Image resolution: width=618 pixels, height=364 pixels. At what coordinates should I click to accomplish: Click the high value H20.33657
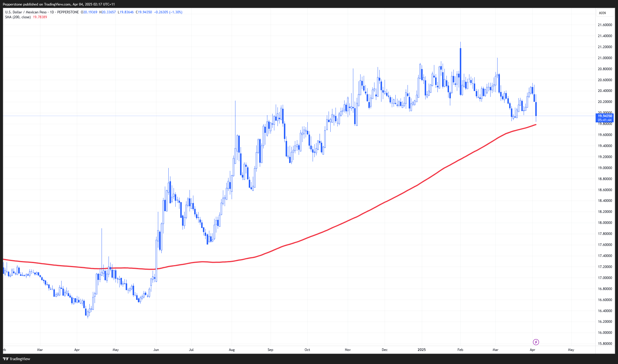click(107, 12)
